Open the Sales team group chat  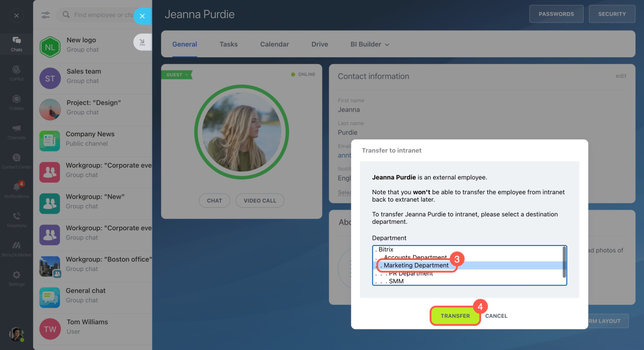(x=93, y=78)
